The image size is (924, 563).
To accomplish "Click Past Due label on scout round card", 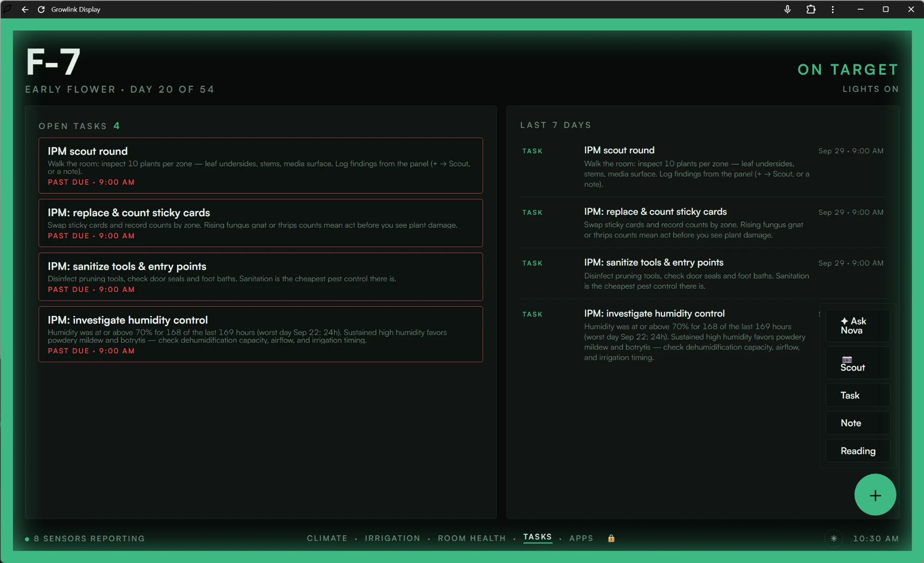I will pos(91,182).
